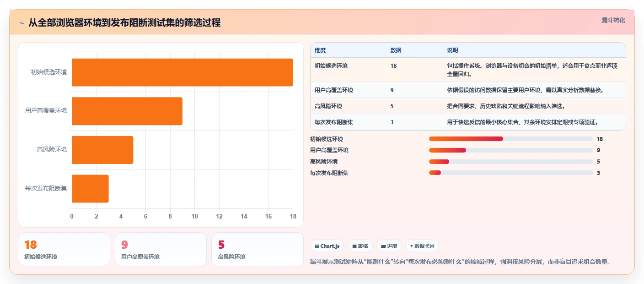The height and width of the screenshot is (284, 644).
Task: Click the 维度 table column header
Action: pos(320,50)
